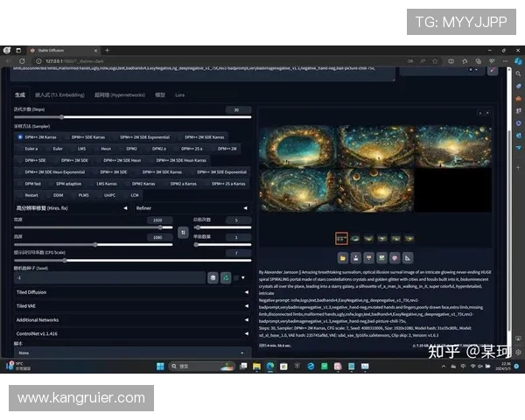Click the send to img2img icon

point(381,257)
